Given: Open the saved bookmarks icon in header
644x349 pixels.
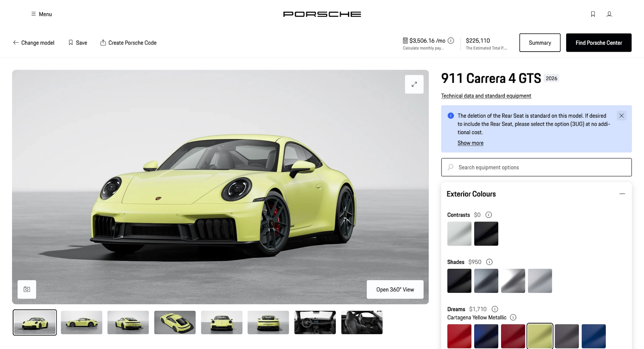Looking at the screenshot, I should pyautogui.click(x=593, y=14).
